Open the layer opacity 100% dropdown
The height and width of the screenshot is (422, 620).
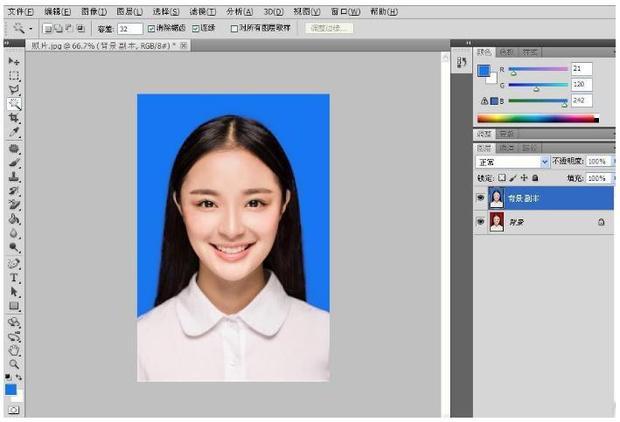coord(612,161)
